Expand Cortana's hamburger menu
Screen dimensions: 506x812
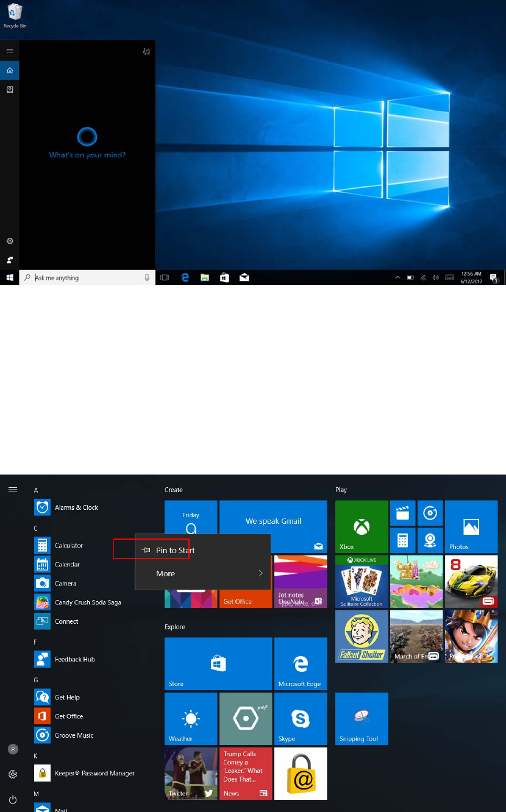(10, 51)
